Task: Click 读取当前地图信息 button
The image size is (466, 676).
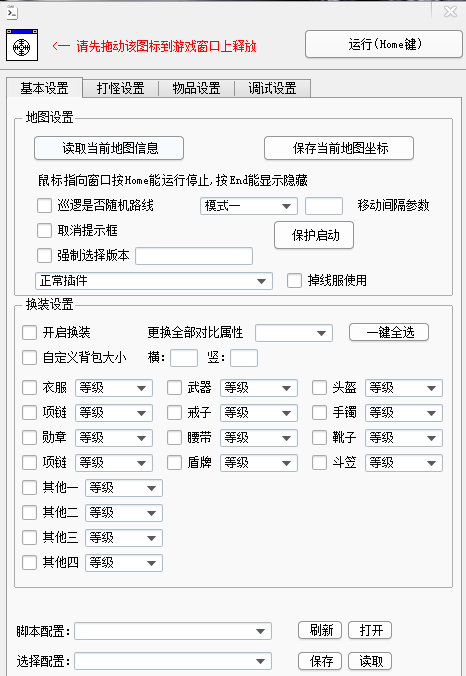Action: [x=109, y=148]
